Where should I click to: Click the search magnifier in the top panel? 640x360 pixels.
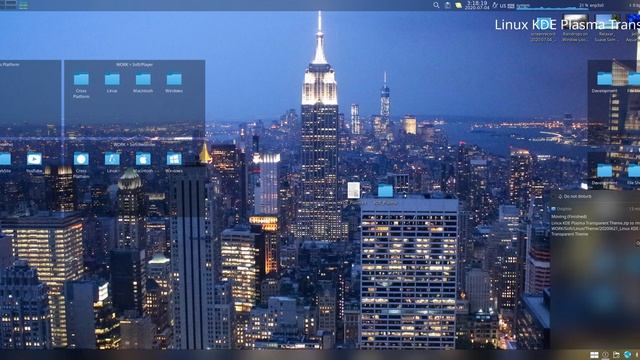point(436,5)
